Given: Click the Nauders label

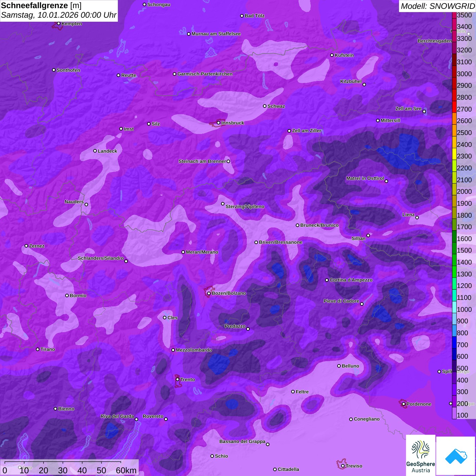Looking at the screenshot, I should pos(74,202).
